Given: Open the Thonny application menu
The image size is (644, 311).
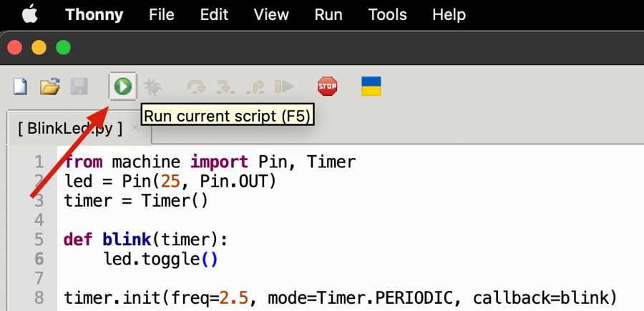Looking at the screenshot, I should [x=94, y=14].
